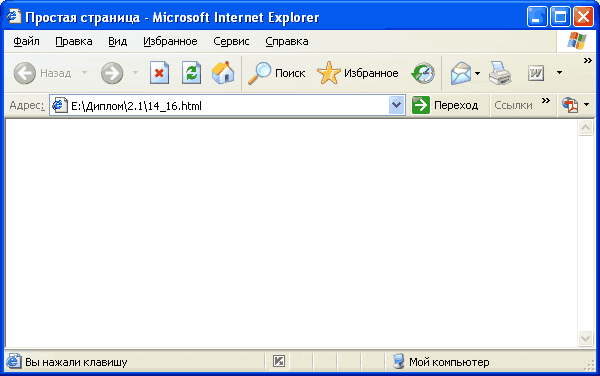Click the window resize grip corner
Screen dimensions: 600x376
coord(589,366)
